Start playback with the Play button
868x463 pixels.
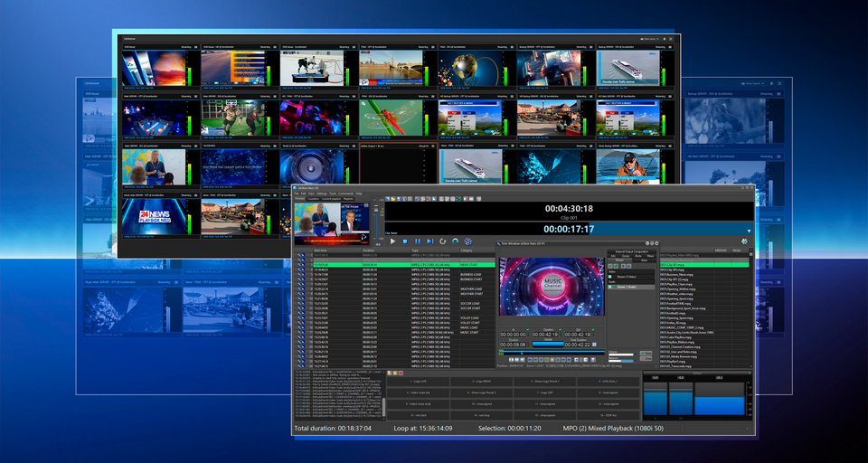tap(393, 241)
